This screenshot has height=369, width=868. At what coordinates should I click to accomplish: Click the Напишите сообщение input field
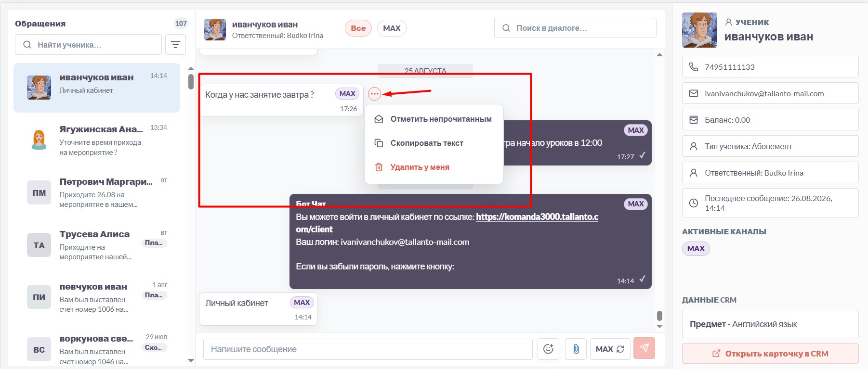368,349
